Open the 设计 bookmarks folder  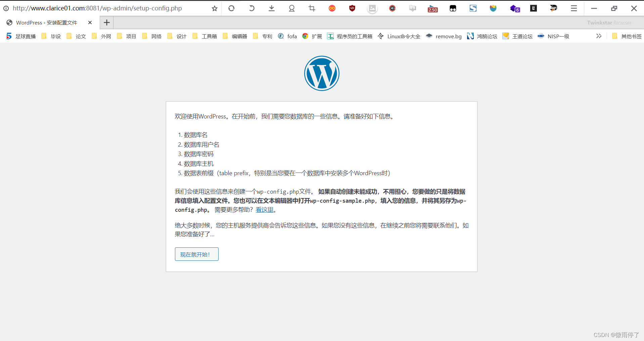click(x=177, y=36)
